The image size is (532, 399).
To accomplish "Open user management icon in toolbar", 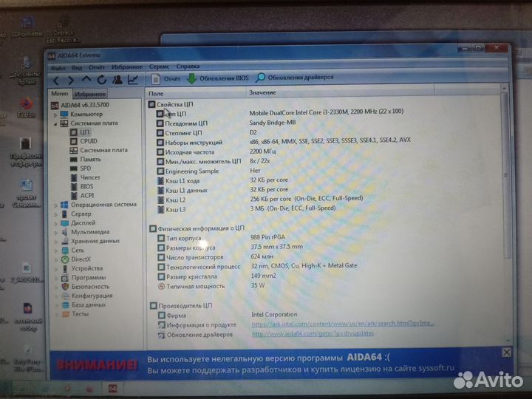I will pyautogui.click(x=117, y=79).
